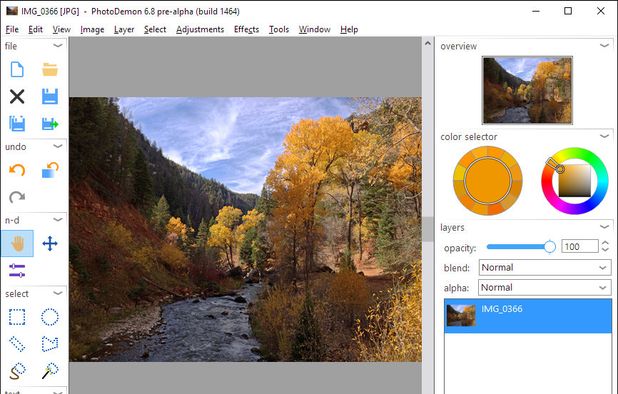The width and height of the screenshot is (618, 394).
Task: Increase opacity with the up stepper arrow
Action: (x=605, y=243)
